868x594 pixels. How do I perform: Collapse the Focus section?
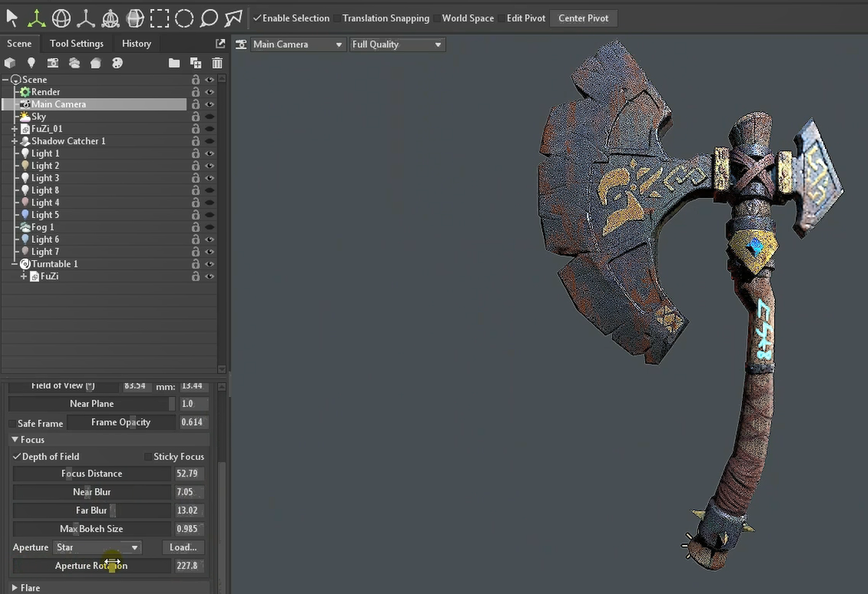point(15,440)
